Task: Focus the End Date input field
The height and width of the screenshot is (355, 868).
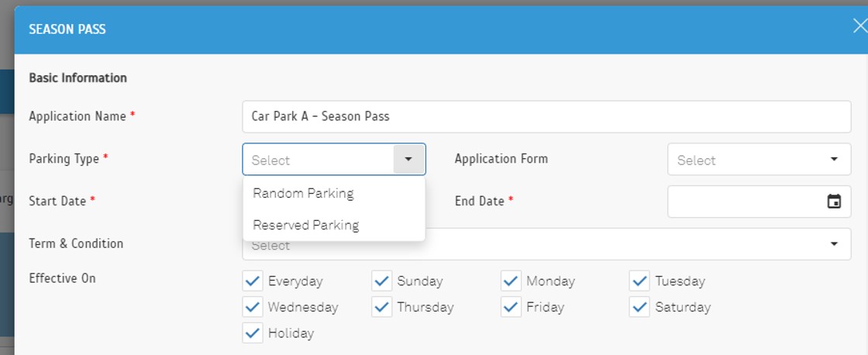Action: (x=744, y=202)
